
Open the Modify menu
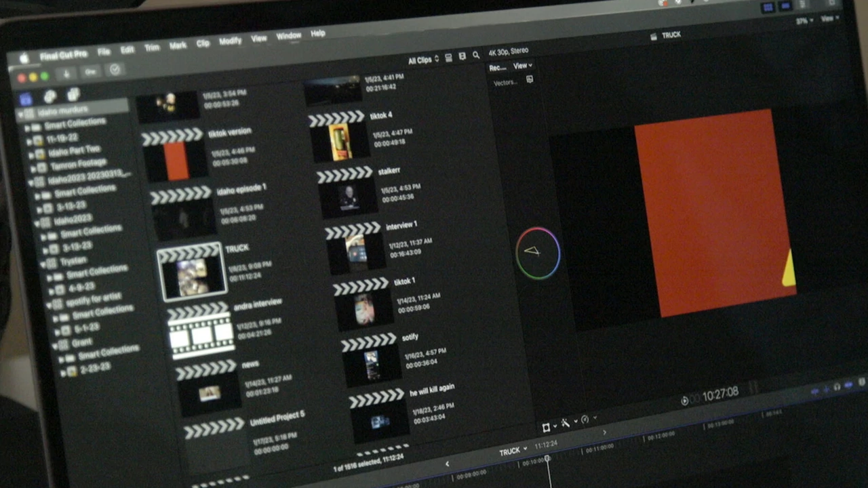point(230,41)
